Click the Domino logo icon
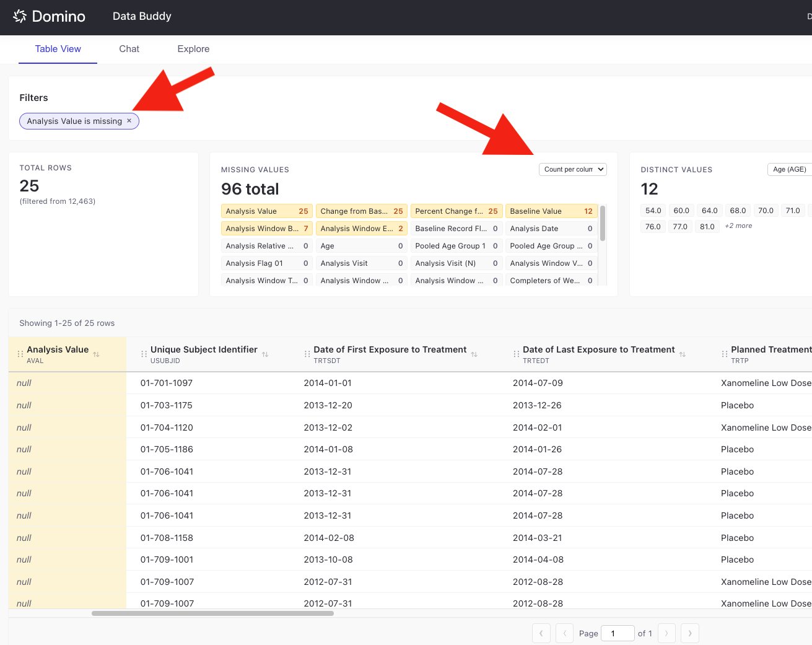This screenshot has width=812, height=645. click(x=20, y=17)
